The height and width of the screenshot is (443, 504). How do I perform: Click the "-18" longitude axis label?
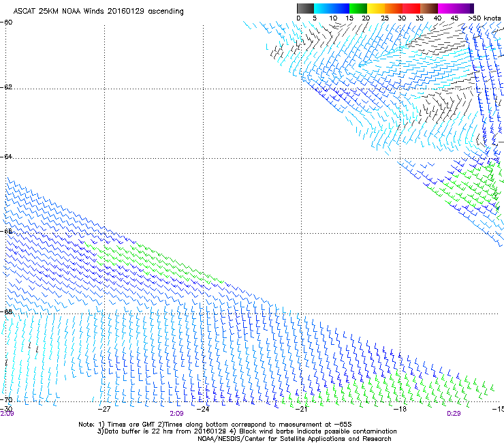pyautogui.click(x=400, y=409)
